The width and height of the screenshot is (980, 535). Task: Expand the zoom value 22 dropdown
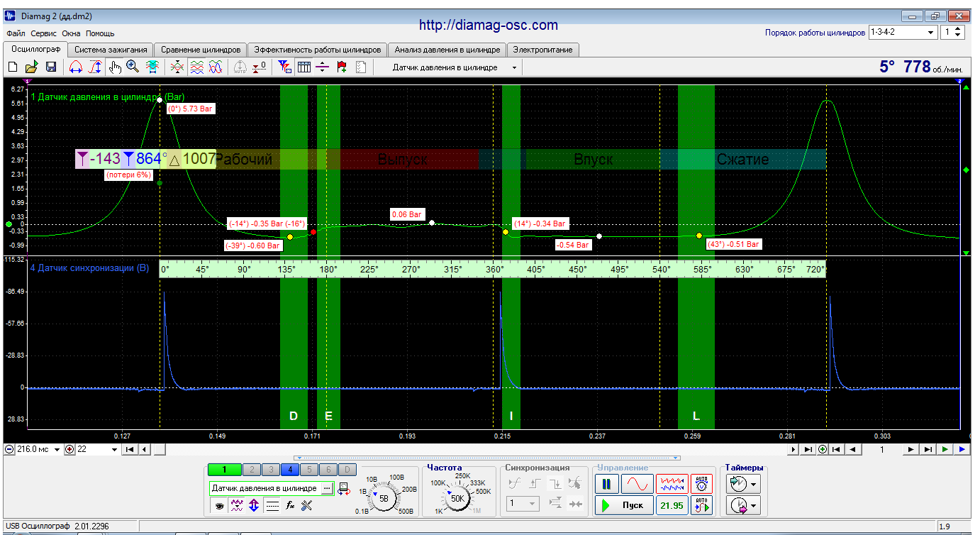coord(114,449)
